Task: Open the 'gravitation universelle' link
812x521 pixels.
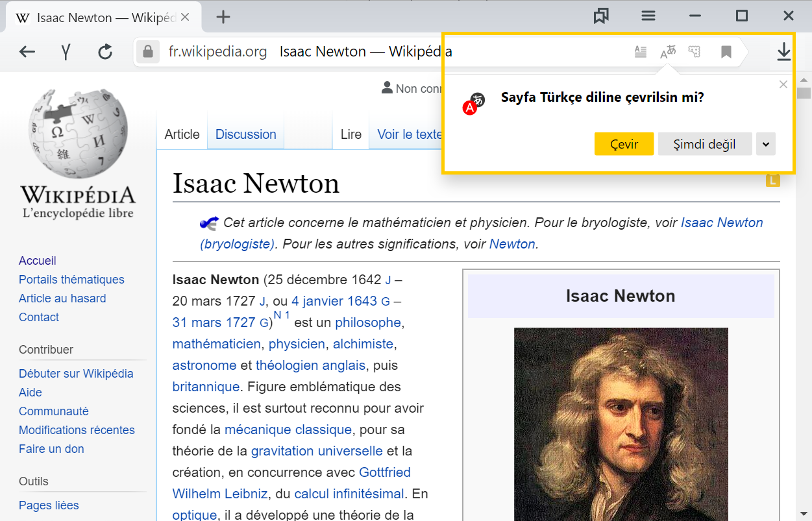Action: (x=317, y=451)
